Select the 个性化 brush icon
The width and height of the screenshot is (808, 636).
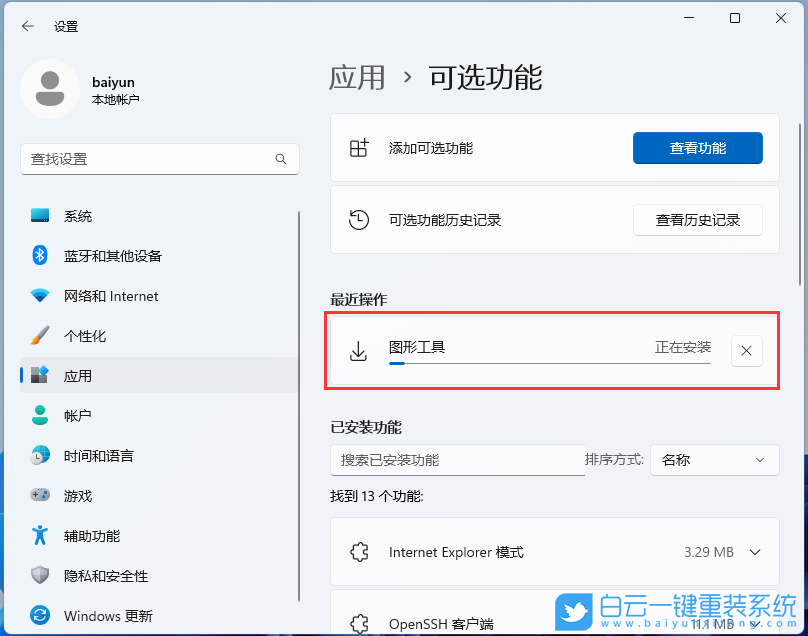coord(40,336)
